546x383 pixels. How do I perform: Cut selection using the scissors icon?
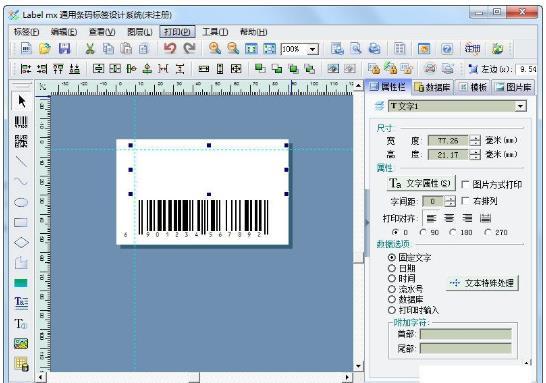coord(90,49)
